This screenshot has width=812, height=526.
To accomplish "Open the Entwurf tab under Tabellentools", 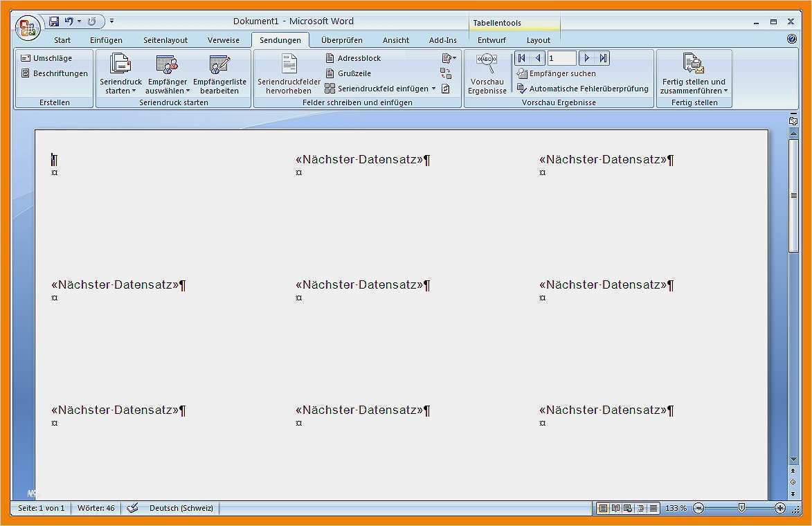I will (x=491, y=39).
